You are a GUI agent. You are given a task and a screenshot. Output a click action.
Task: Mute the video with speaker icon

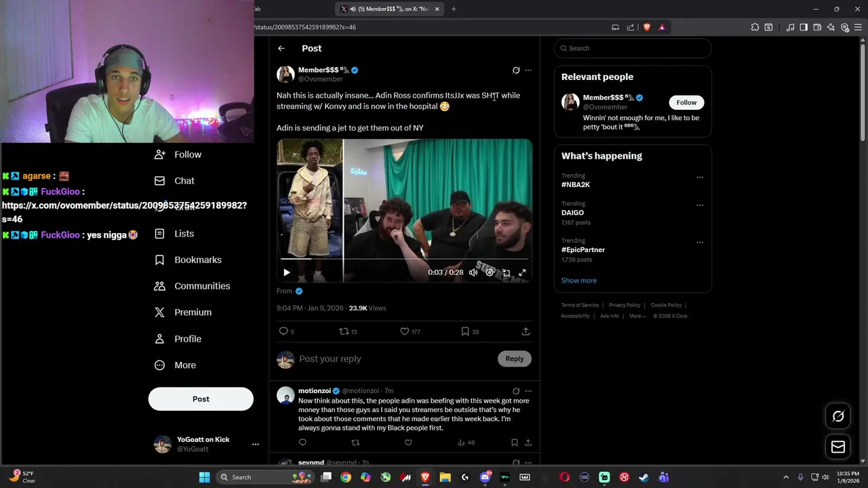[473, 272]
